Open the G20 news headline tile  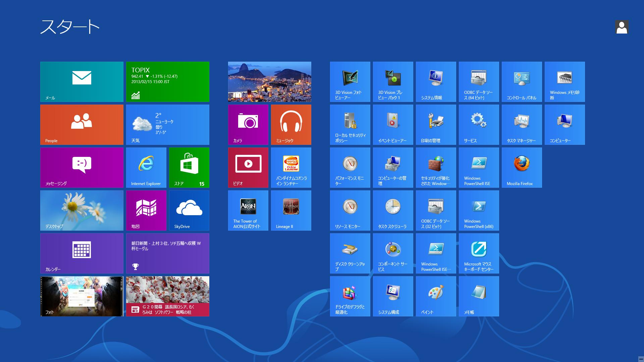pos(167,296)
